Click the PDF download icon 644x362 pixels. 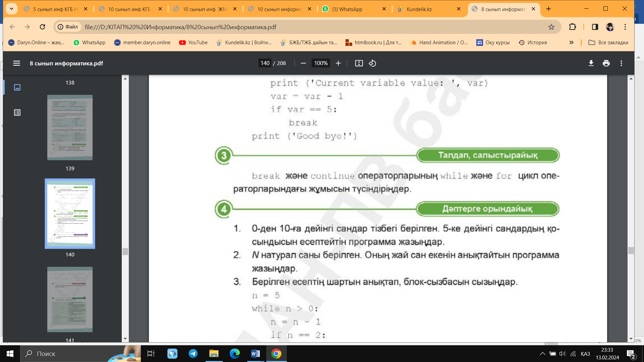coord(591,63)
